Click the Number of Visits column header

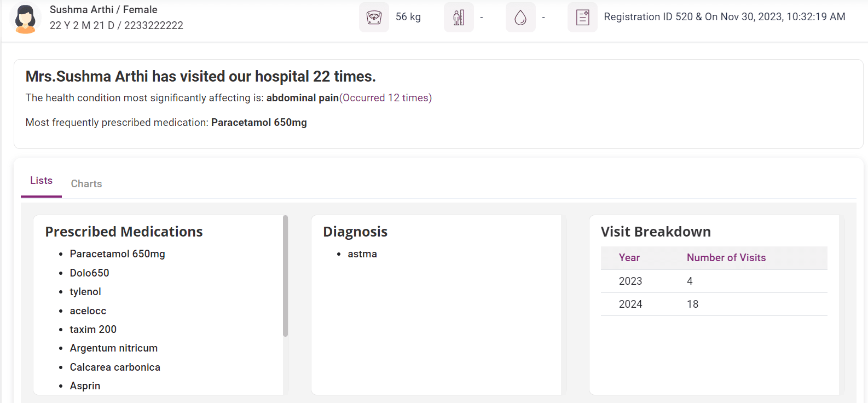coord(726,258)
